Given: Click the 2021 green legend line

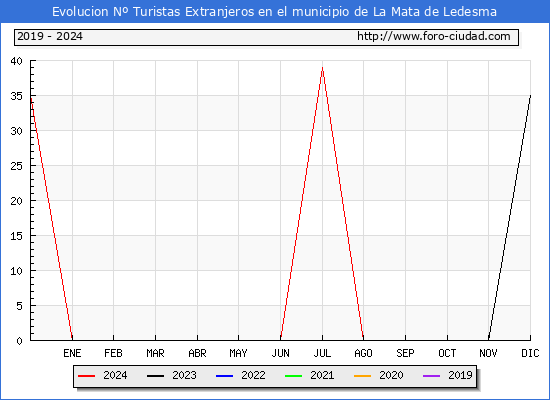Looking at the screenshot, I should pyautogui.click(x=294, y=376).
